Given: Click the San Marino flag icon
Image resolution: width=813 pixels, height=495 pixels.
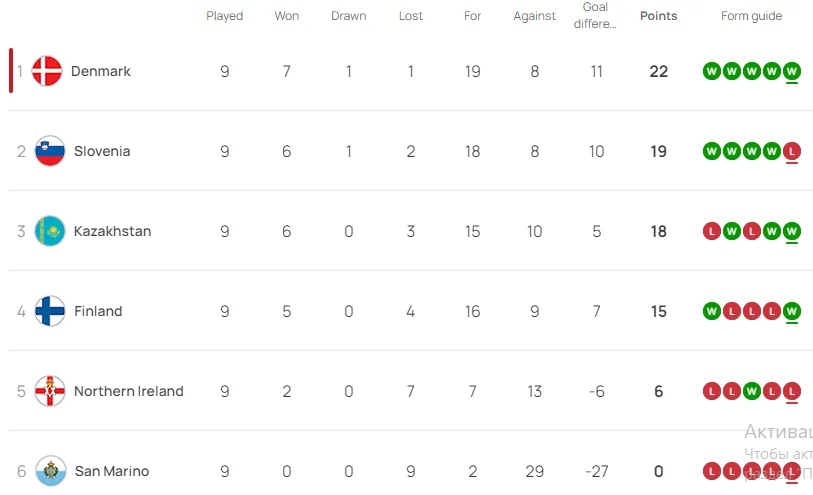Looking at the screenshot, I should (x=50, y=471).
